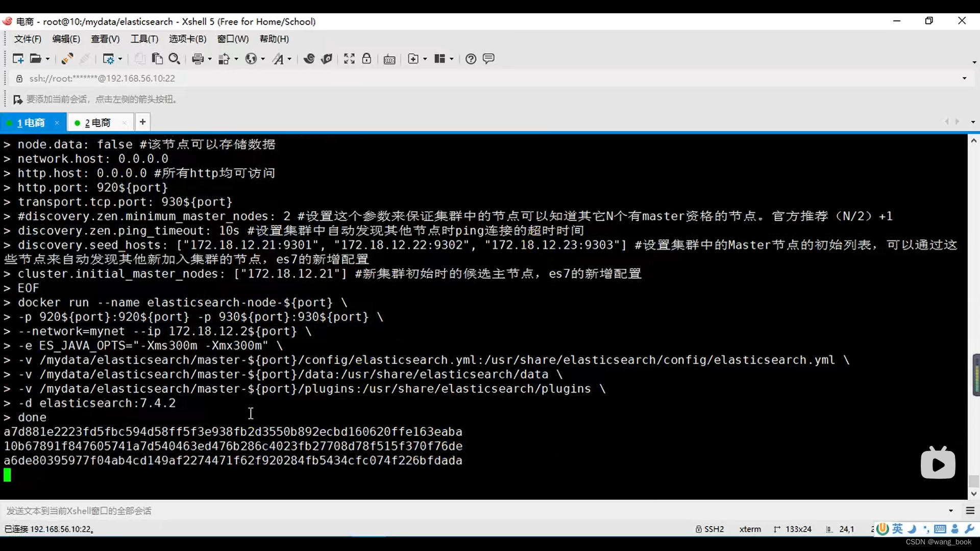
Task: Open the compose bar target dropdown
Action: pyautogui.click(x=950, y=511)
